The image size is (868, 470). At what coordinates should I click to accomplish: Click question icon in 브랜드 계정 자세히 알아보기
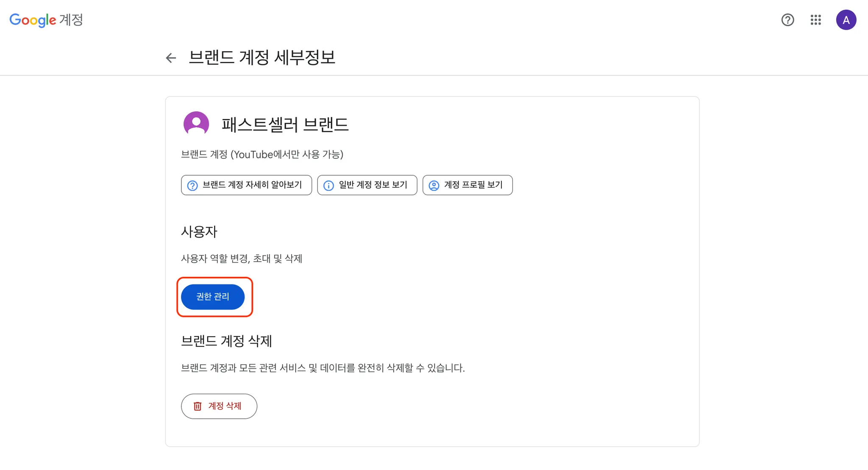tap(192, 185)
